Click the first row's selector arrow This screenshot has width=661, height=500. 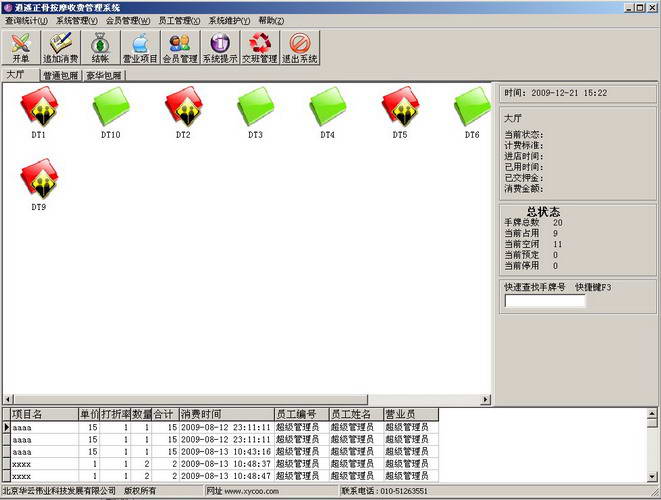click(6, 427)
